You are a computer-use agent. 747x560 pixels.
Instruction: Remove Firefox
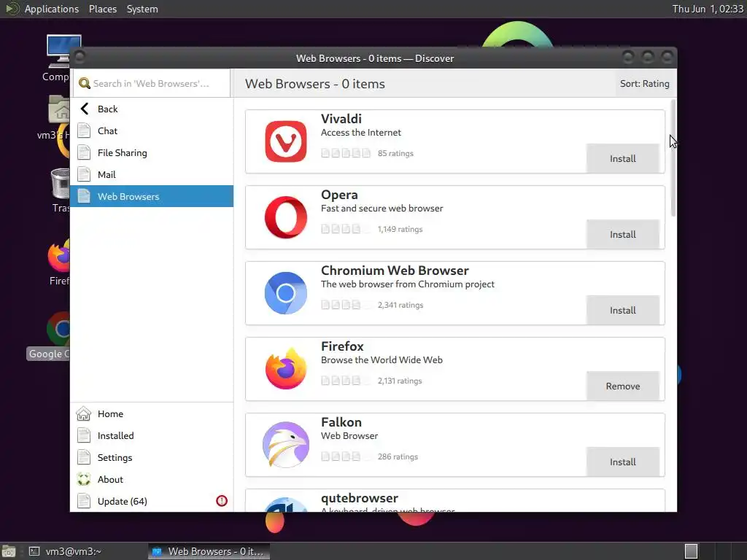click(x=623, y=386)
